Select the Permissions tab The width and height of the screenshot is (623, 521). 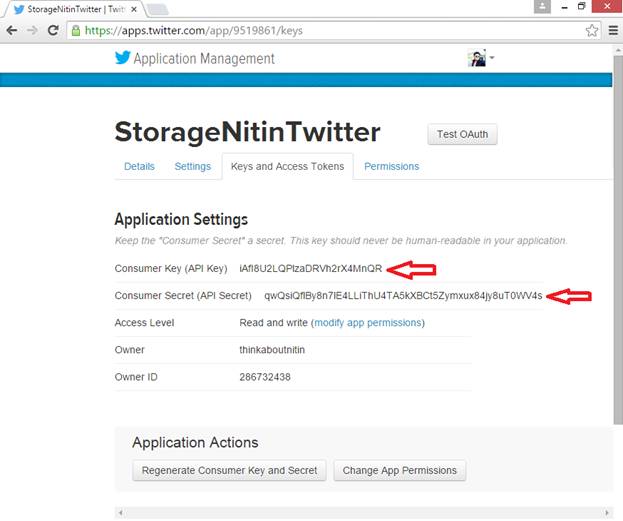coord(391,166)
